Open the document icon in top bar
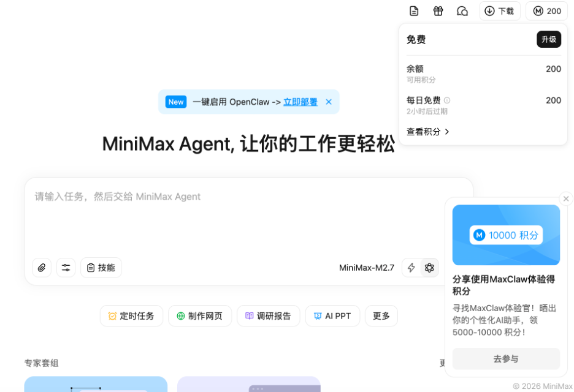 414,11
